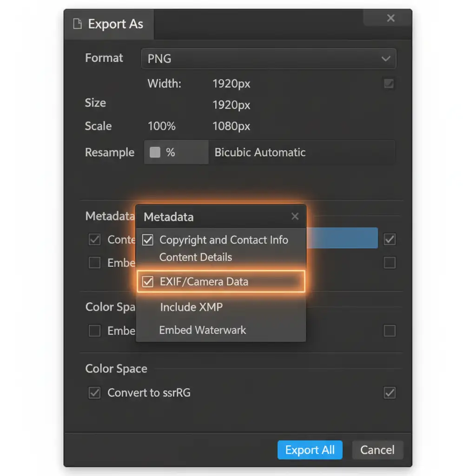Toggle the Copyright and Contact Info checkbox

148,240
